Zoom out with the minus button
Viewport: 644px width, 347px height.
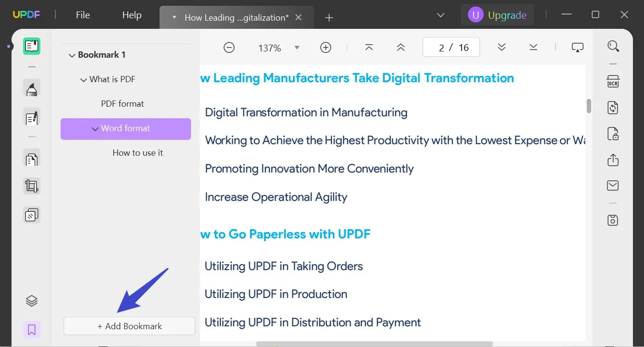tap(229, 48)
